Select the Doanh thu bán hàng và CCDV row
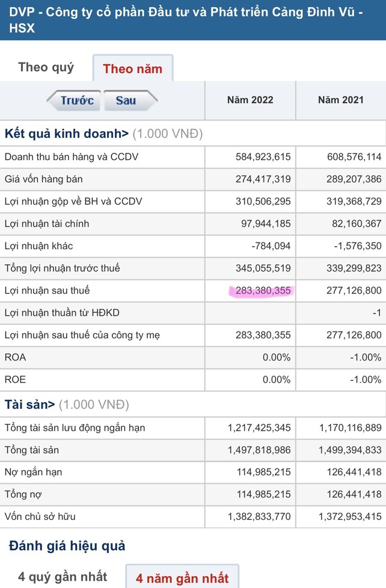This screenshot has width=386, height=588. (x=72, y=156)
